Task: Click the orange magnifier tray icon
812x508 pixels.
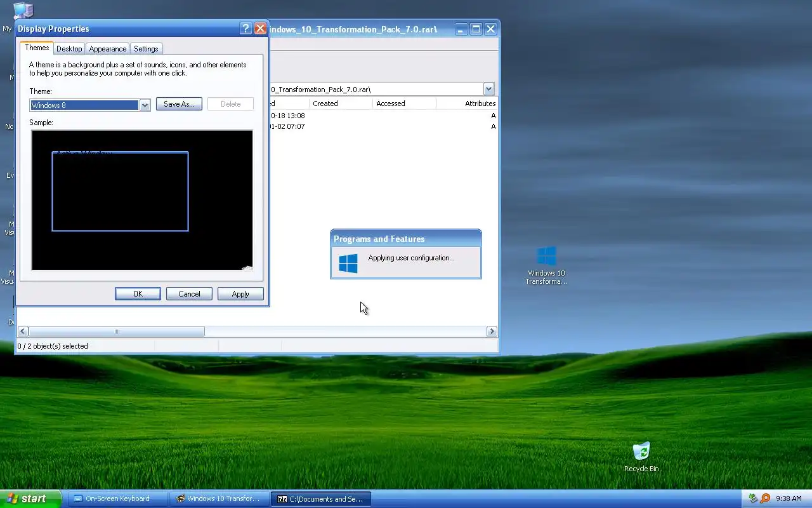Action: click(765, 499)
